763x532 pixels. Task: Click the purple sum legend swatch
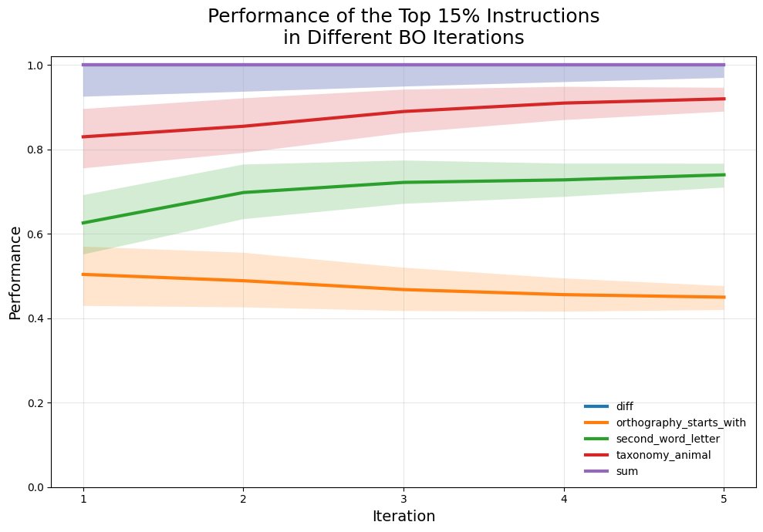tap(596, 472)
